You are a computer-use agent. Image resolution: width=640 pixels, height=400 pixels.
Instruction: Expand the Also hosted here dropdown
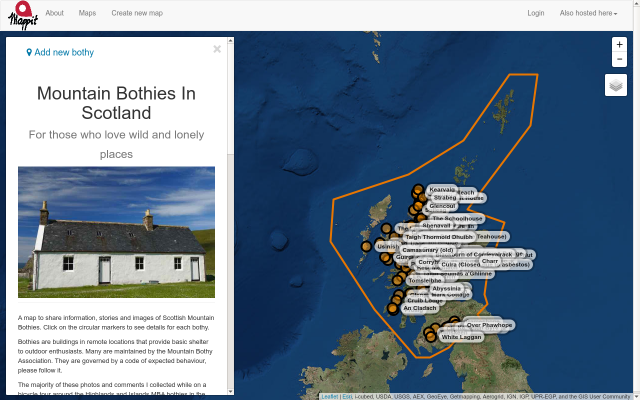588,13
